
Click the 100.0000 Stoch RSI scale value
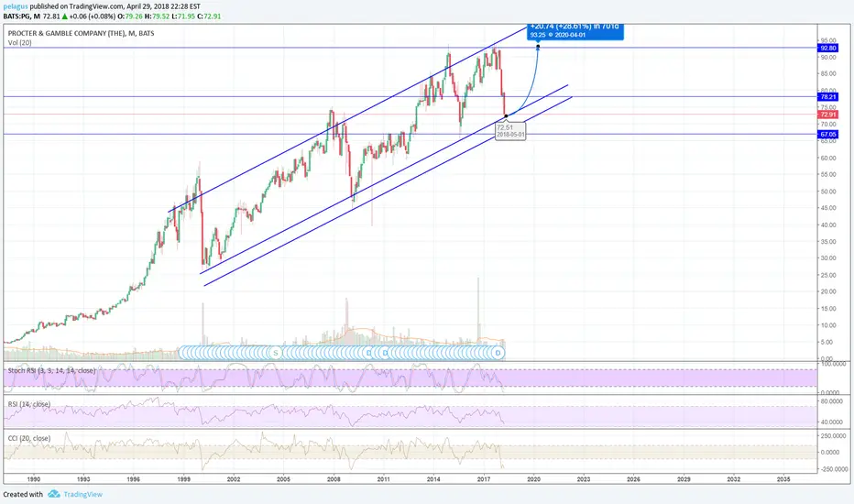pyautogui.click(x=834, y=363)
